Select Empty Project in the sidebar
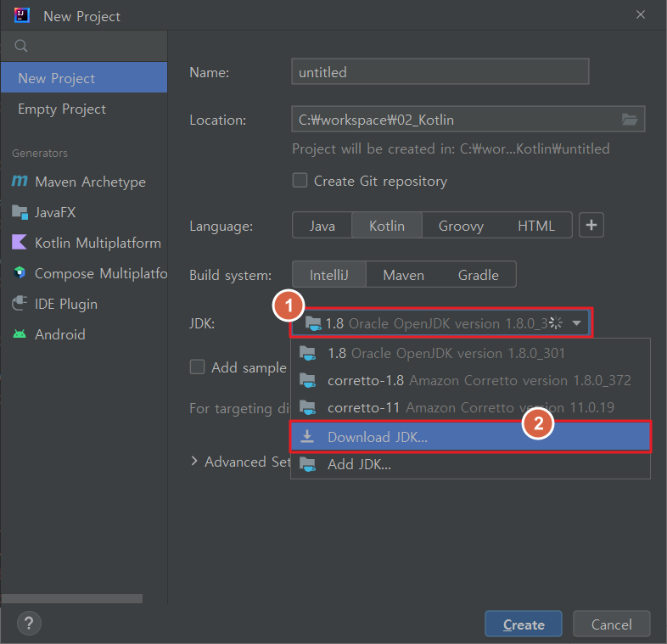This screenshot has width=667, height=644. pos(84,109)
